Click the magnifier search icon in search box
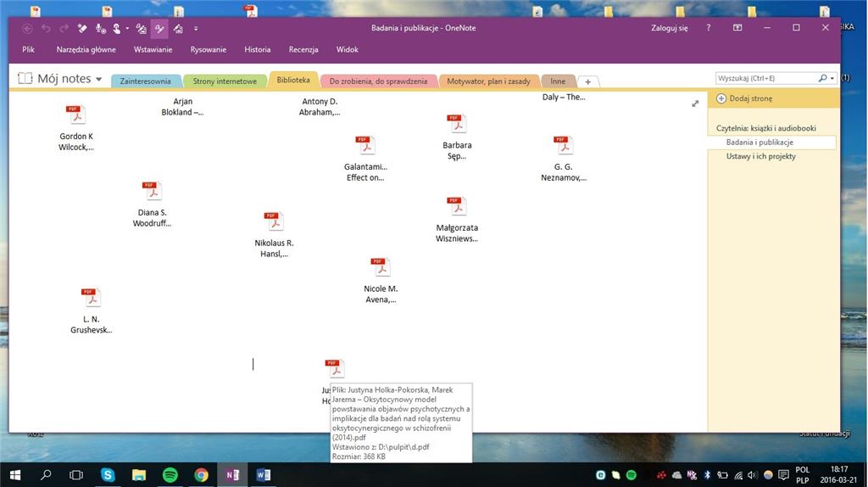Image resolution: width=868 pixels, height=487 pixels. [822, 78]
